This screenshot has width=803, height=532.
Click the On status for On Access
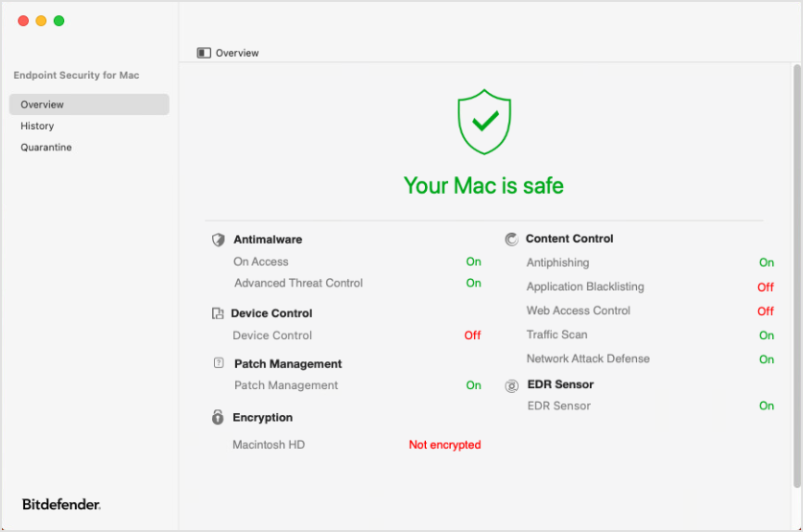[x=474, y=262]
